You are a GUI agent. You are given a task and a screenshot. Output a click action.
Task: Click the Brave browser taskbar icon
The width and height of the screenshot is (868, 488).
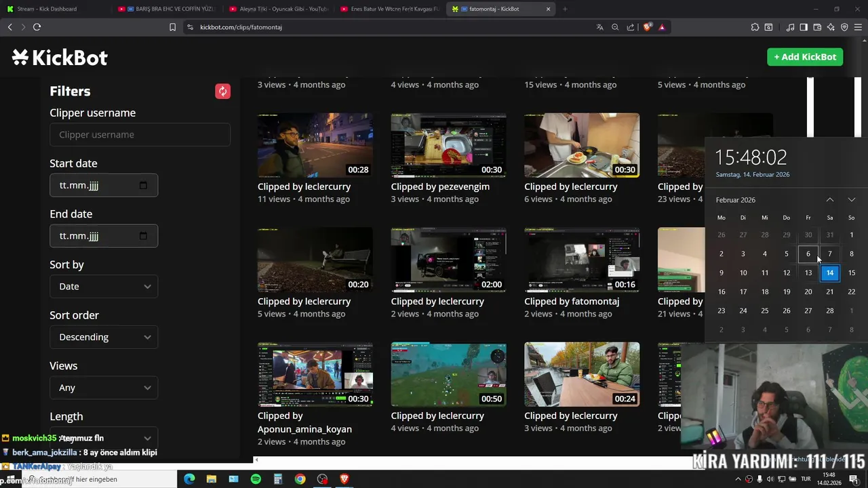click(344, 479)
